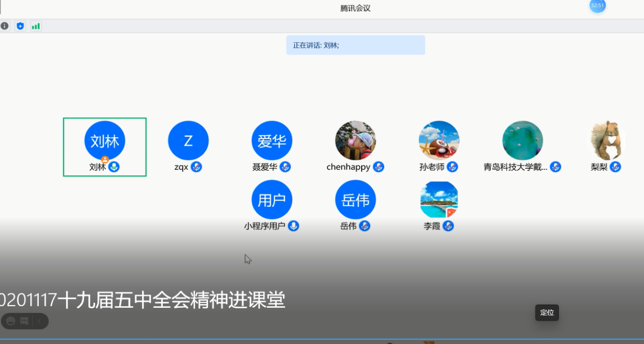The width and height of the screenshot is (644, 344).
Task: Click the blue security shield icon
Action: click(x=20, y=26)
